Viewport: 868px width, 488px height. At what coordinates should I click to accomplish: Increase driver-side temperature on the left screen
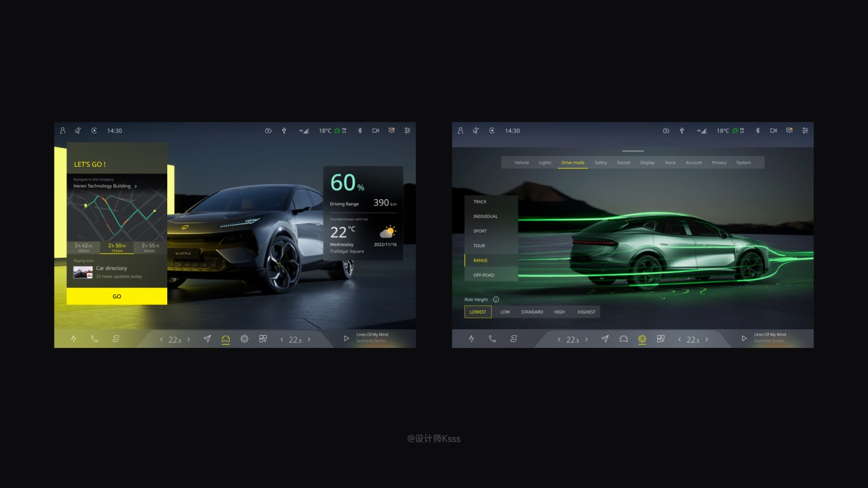click(189, 340)
